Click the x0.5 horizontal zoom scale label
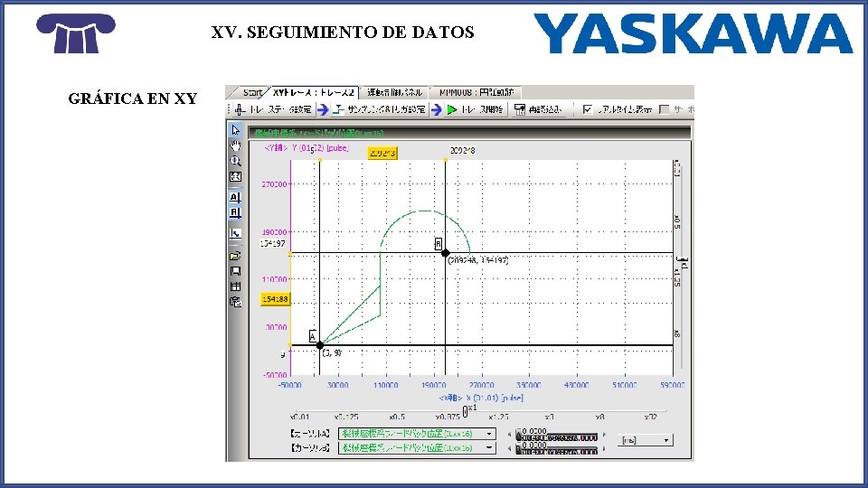The image size is (868, 488). (397, 418)
